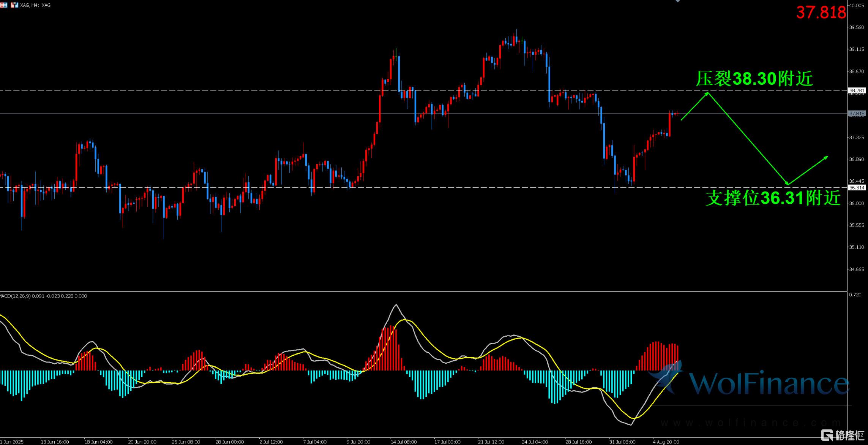Image resolution: width=868 pixels, height=445 pixels.
Task: Click the 21 Jul 12:00 time label
Action: pyautogui.click(x=491, y=442)
